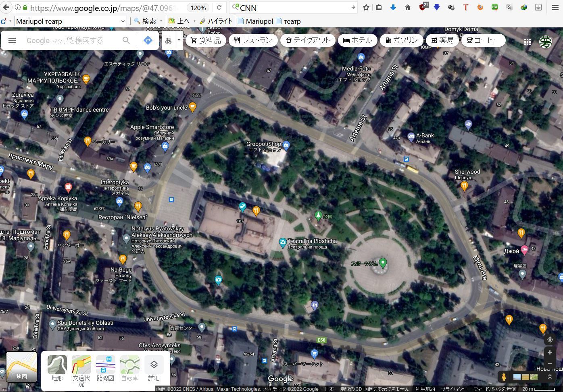
Task: Open 詳細 more layers options
Action: click(154, 368)
